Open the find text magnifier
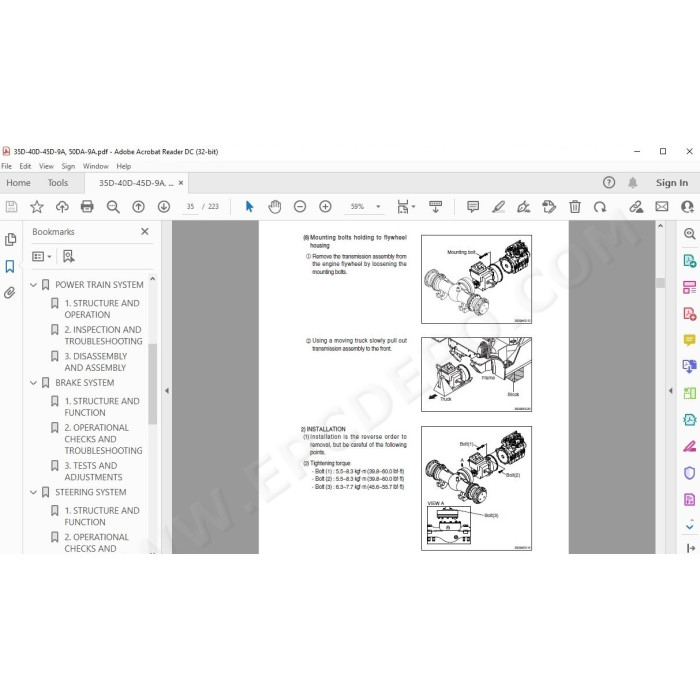This screenshot has height=700, width=700. pyautogui.click(x=113, y=207)
